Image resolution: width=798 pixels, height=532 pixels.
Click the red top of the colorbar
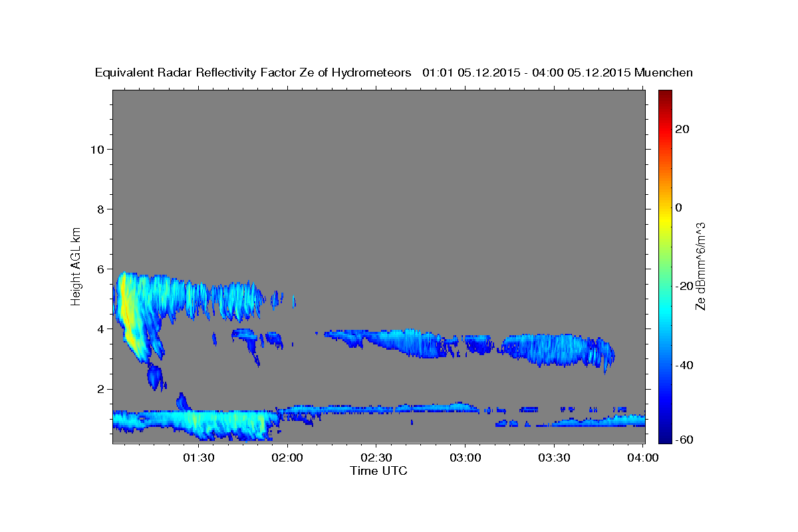[666, 100]
